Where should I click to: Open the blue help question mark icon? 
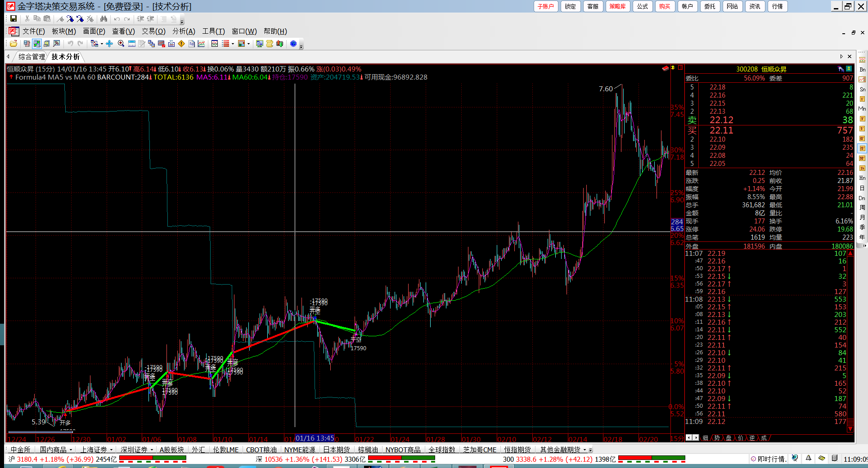(293, 44)
